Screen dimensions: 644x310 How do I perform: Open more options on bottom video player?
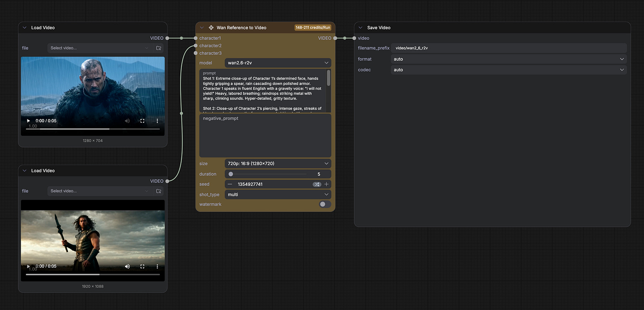(157, 266)
